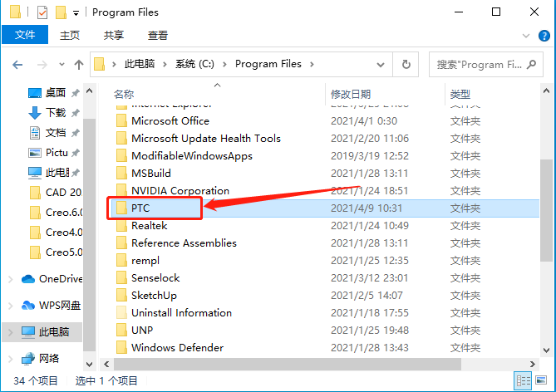
Task: Switch to the 查看 ribbon tab
Action: 157,35
